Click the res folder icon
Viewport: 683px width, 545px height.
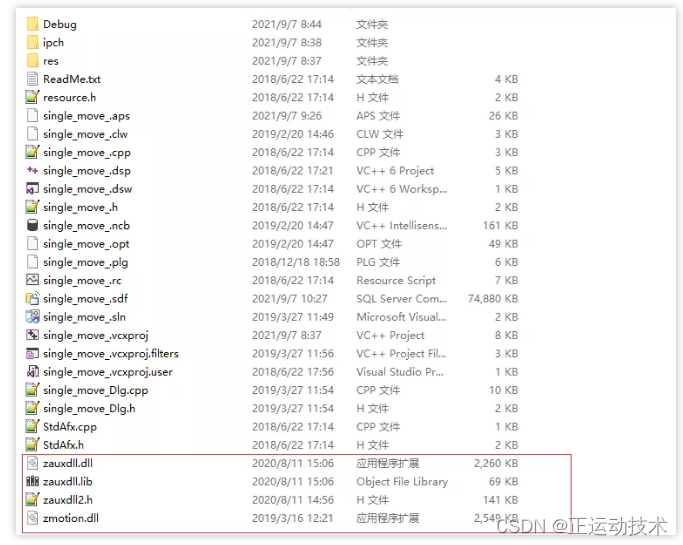pyautogui.click(x=33, y=61)
